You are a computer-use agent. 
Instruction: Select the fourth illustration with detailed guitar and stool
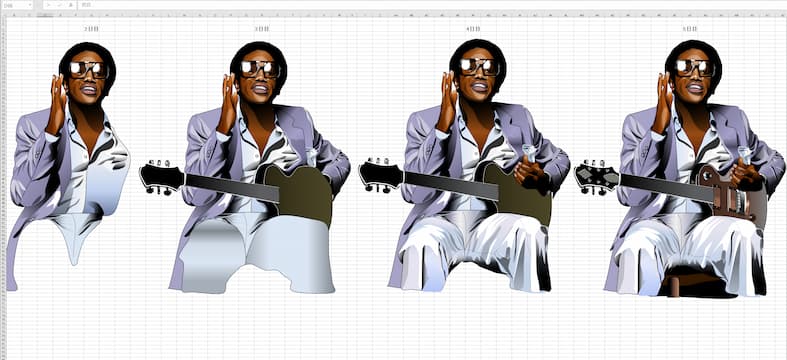pyautogui.click(x=680, y=168)
